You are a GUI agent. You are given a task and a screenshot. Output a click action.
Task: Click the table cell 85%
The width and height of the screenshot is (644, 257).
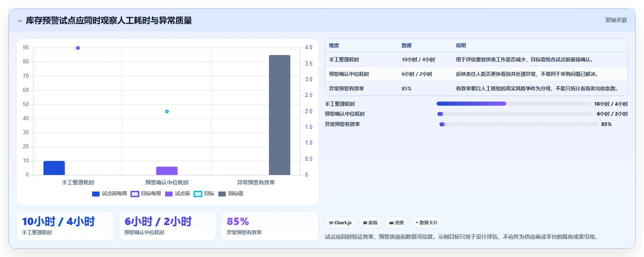[407, 88]
